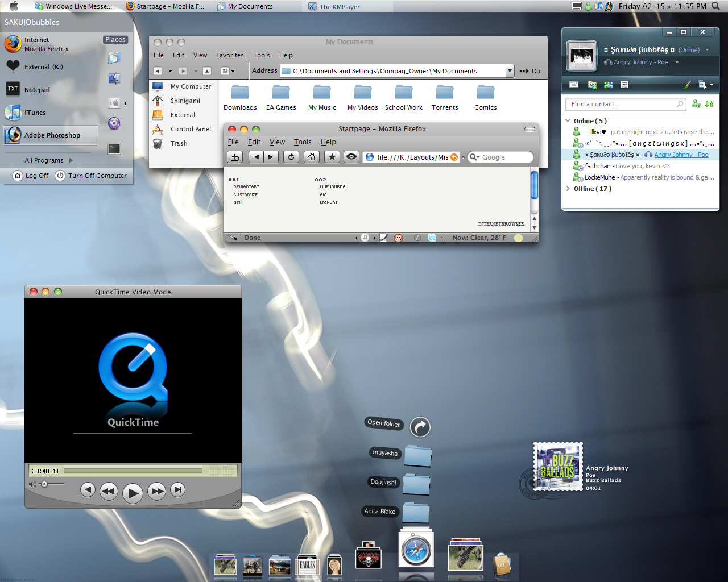
Task: Click the Firefox bookmark star button
Action: 332,157
